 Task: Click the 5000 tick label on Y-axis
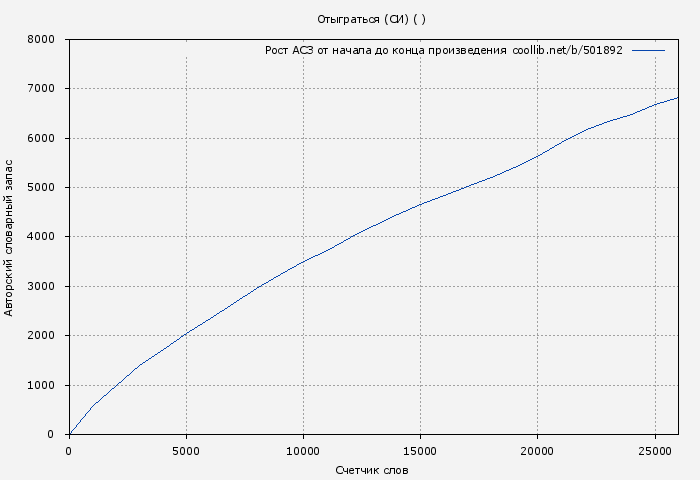[40, 188]
